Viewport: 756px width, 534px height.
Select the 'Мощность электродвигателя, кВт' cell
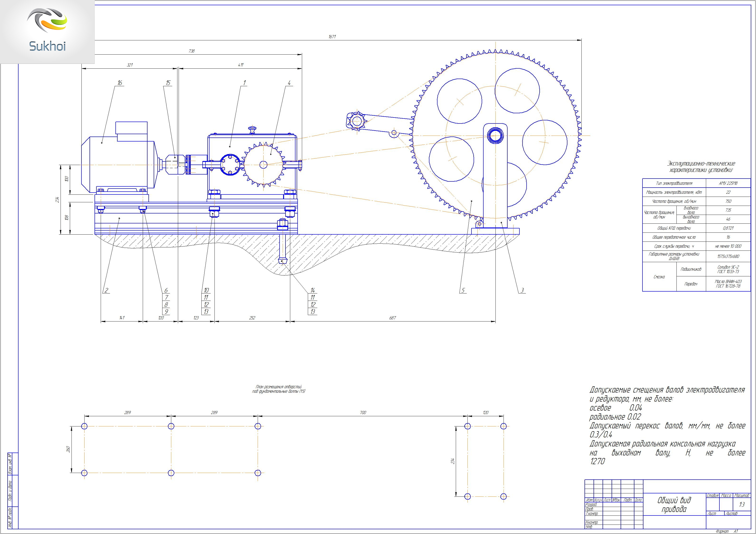point(674,192)
